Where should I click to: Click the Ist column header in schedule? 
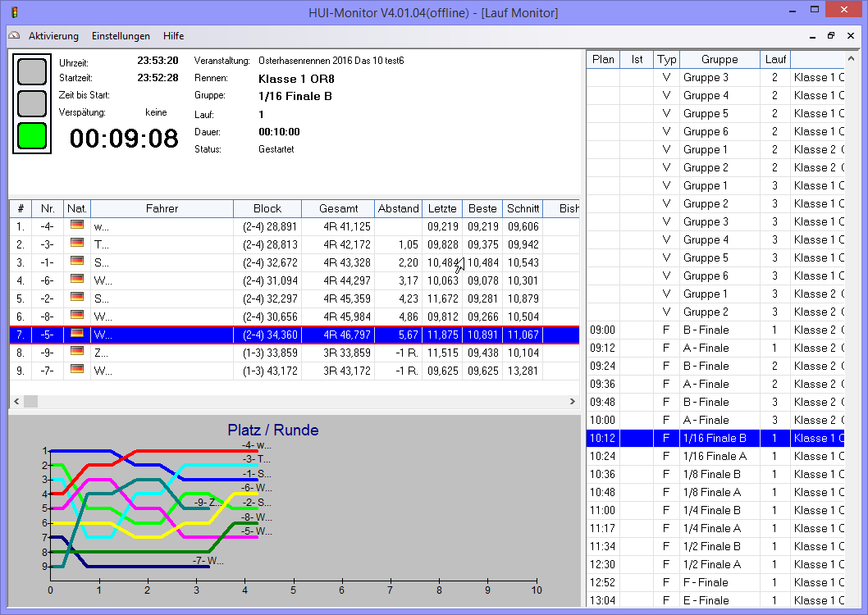[637, 59]
